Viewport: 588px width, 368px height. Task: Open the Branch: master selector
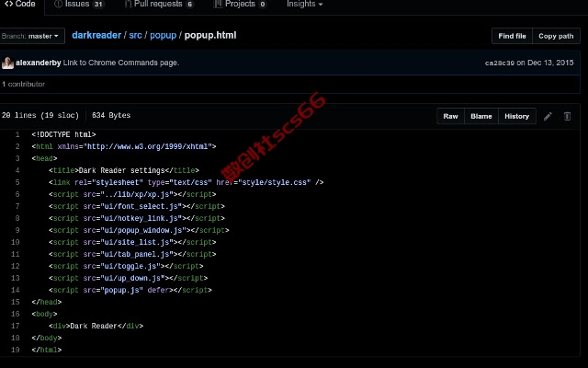coord(30,36)
